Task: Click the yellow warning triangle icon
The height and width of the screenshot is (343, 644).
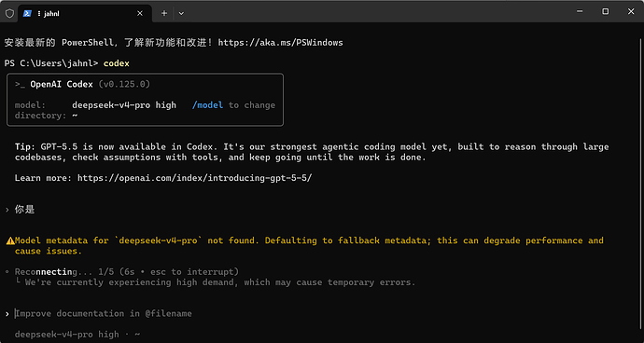Action: (x=10, y=240)
